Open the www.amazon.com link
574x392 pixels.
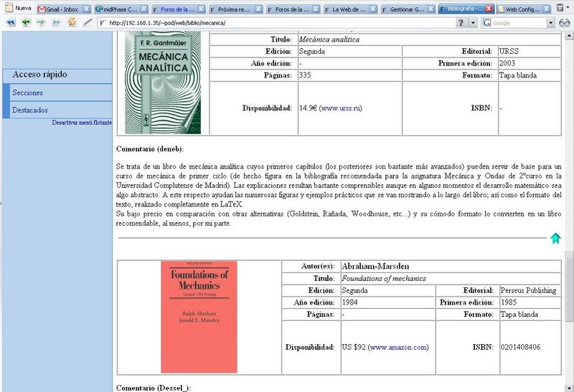pyautogui.click(x=399, y=347)
